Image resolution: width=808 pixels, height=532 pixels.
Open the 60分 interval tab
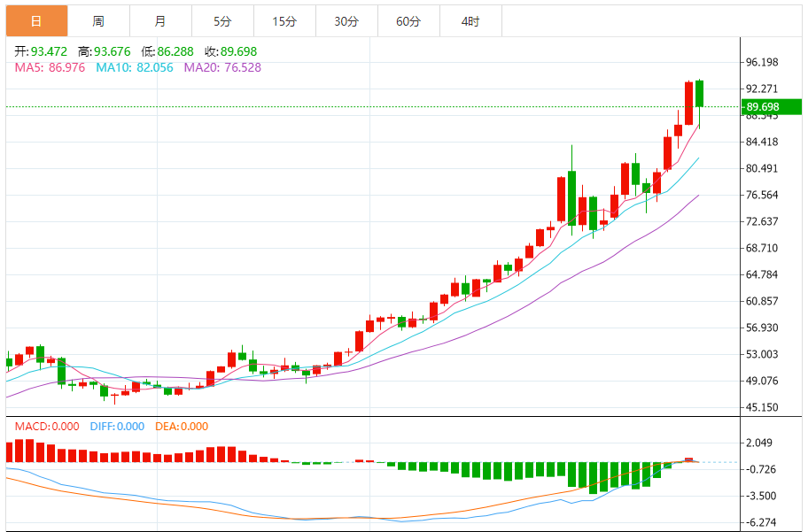coord(408,21)
